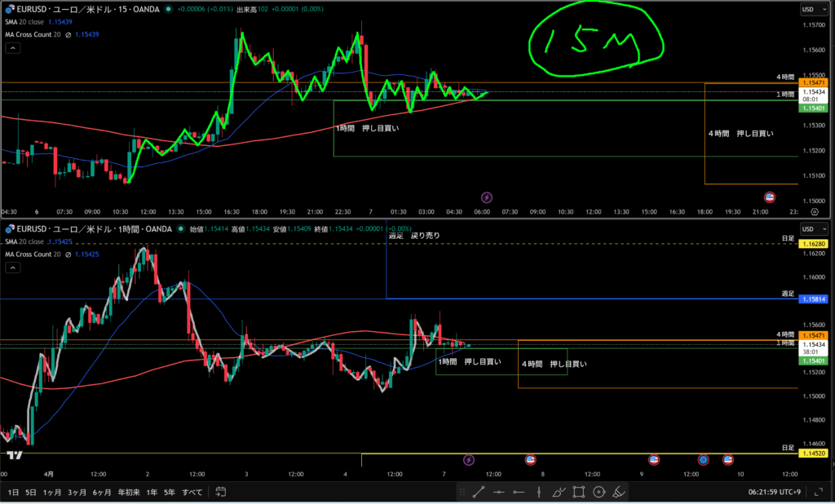The image size is (835, 504).
Task: Click the green 1.15401 price label on the top chart
Action: point(813,108)
